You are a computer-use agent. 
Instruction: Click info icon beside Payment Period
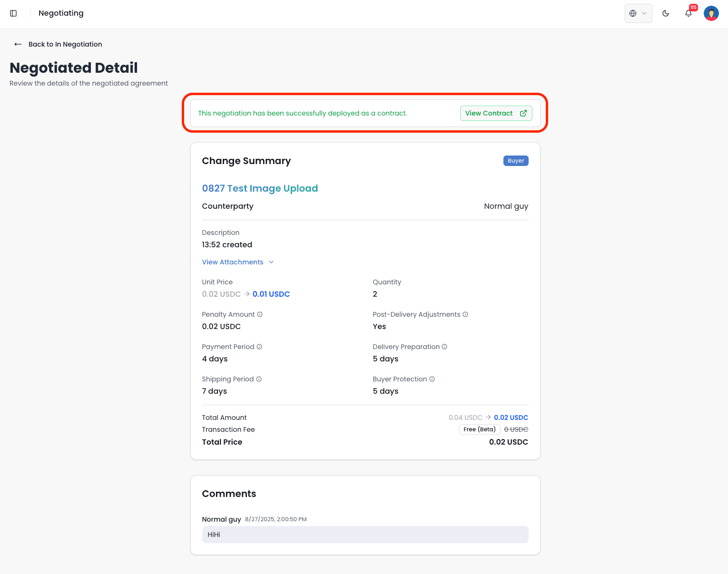pyautogui.click(x=259, y=347)
